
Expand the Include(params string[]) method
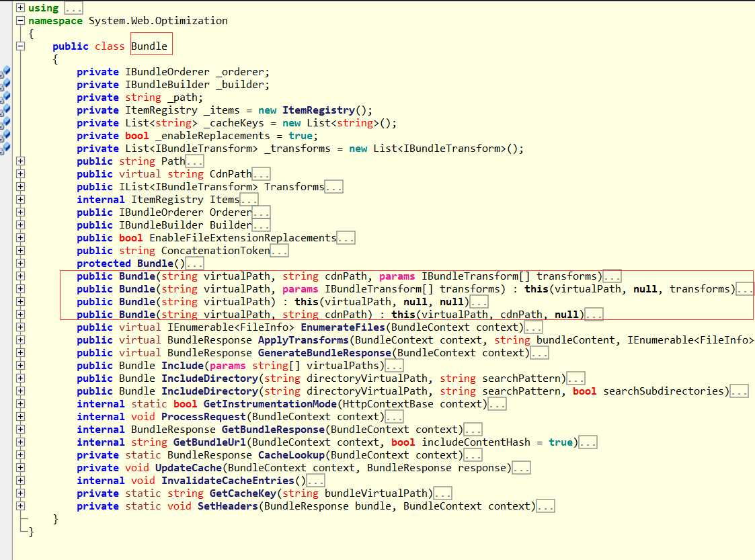click(20, 366)
